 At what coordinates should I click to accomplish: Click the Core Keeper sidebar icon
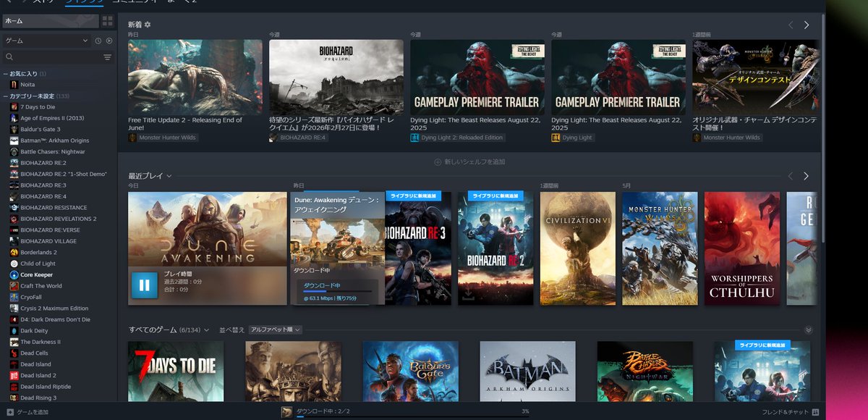tap(14, 275)
